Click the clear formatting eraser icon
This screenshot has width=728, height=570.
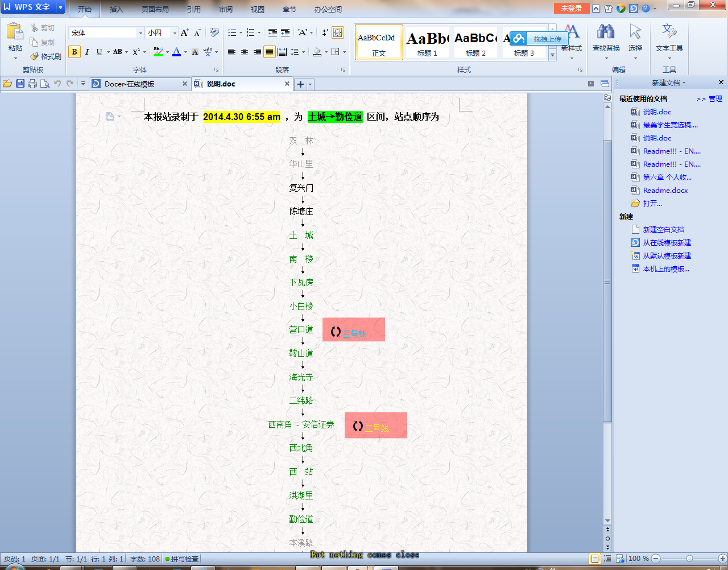pos(214,32)
